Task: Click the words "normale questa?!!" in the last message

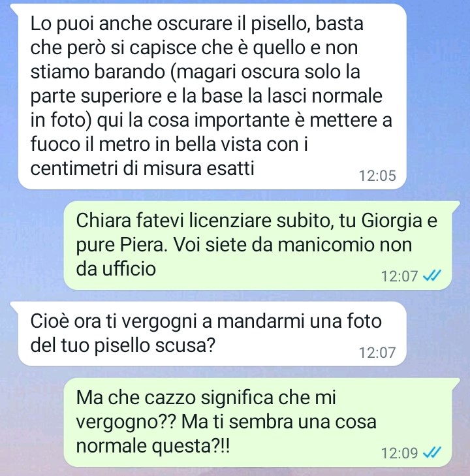Action: [x=153, y=446]
